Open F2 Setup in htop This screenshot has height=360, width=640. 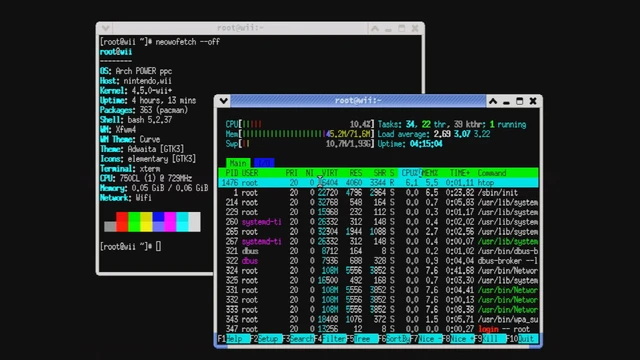point(266,339)
